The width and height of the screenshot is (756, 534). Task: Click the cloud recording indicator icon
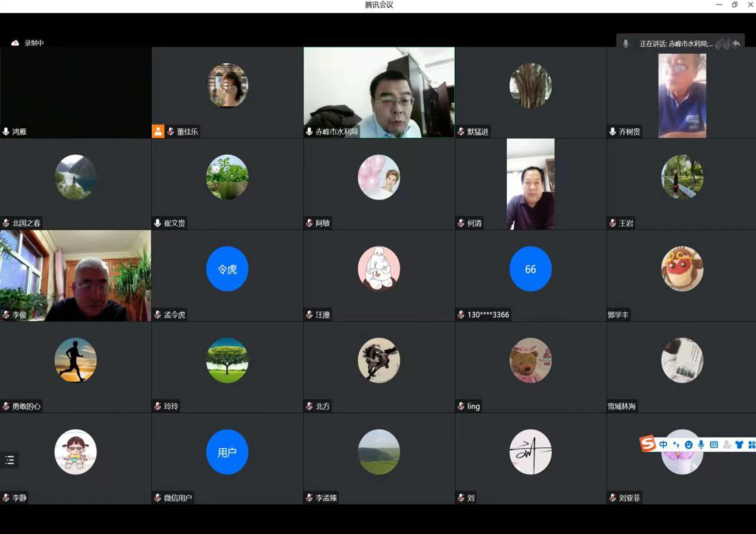point(15,43)
